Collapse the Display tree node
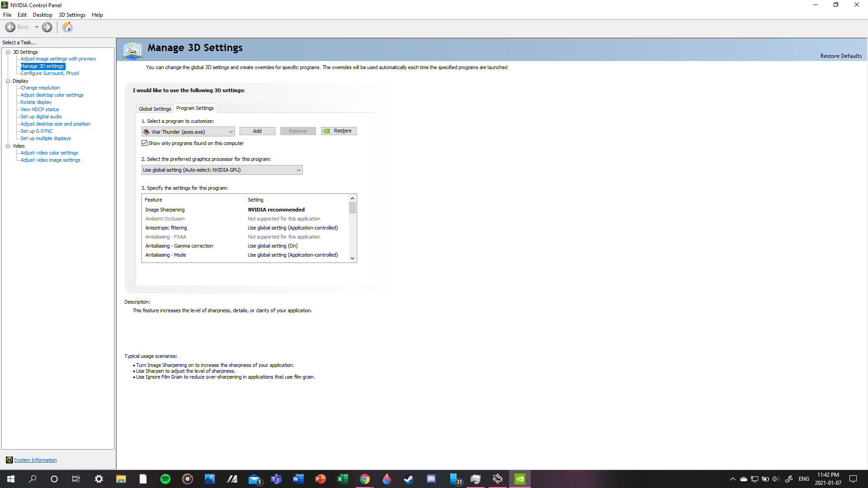 [x=8, y=81]
